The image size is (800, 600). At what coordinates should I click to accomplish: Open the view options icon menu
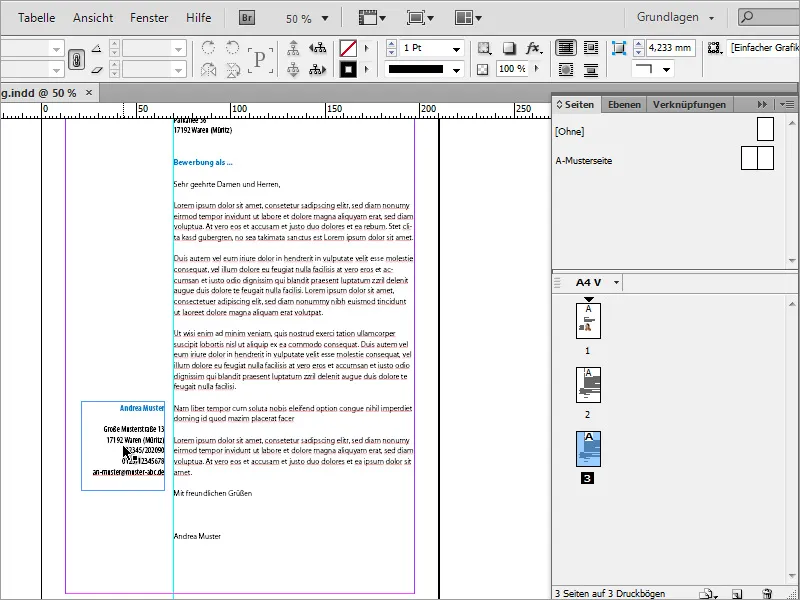pos(372,18)
